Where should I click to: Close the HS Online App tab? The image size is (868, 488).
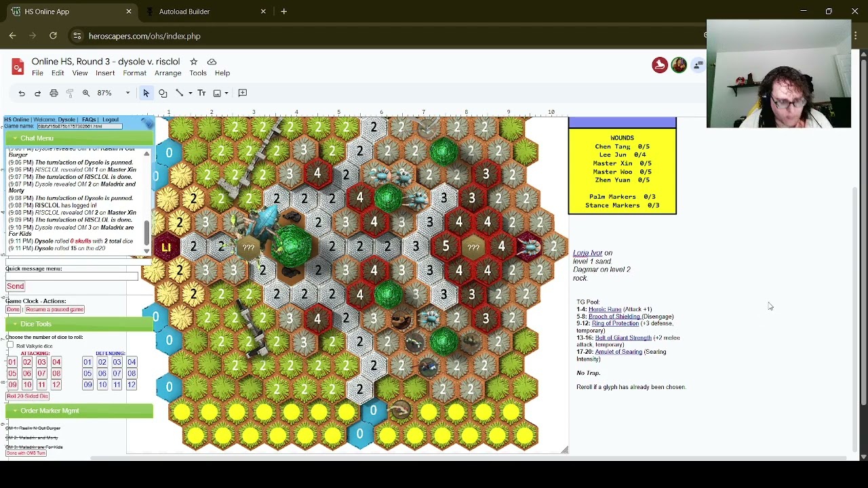pyautogui.click(x=129, y=12)
